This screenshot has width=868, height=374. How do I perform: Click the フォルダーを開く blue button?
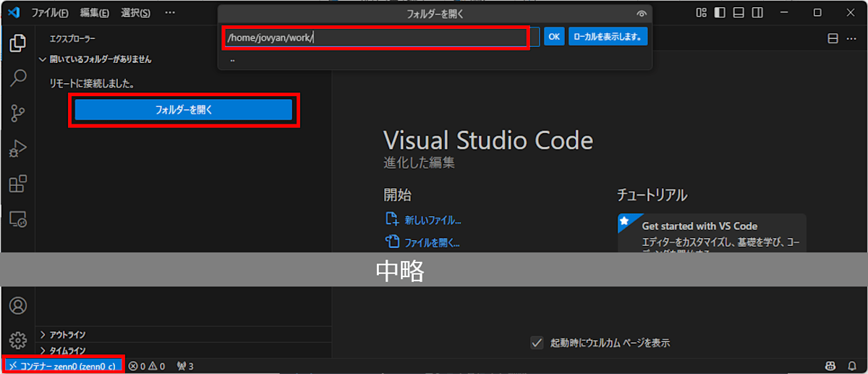click(x=184, y=110)
